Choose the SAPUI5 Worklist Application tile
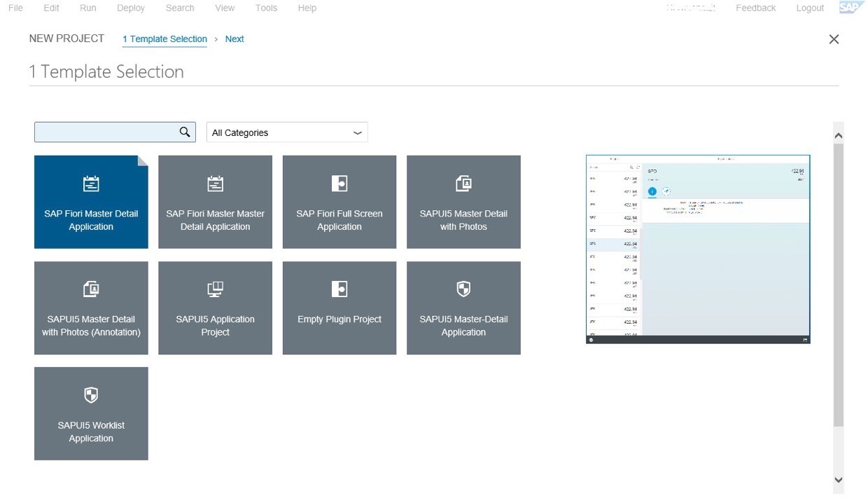The width and height of the screenshot is (868, 501). pyautogui.click(x=91, y=413)
